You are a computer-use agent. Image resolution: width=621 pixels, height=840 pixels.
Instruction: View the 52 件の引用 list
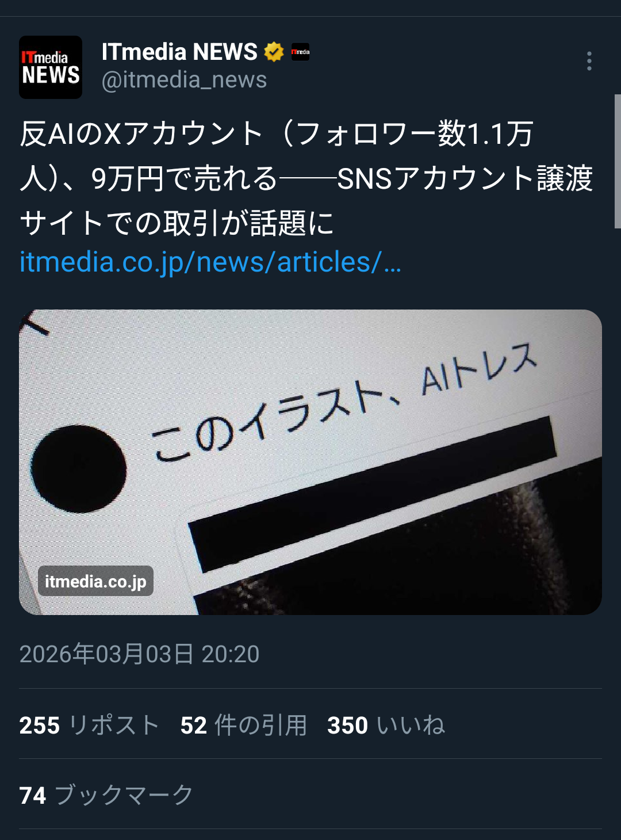coord(244,725)
